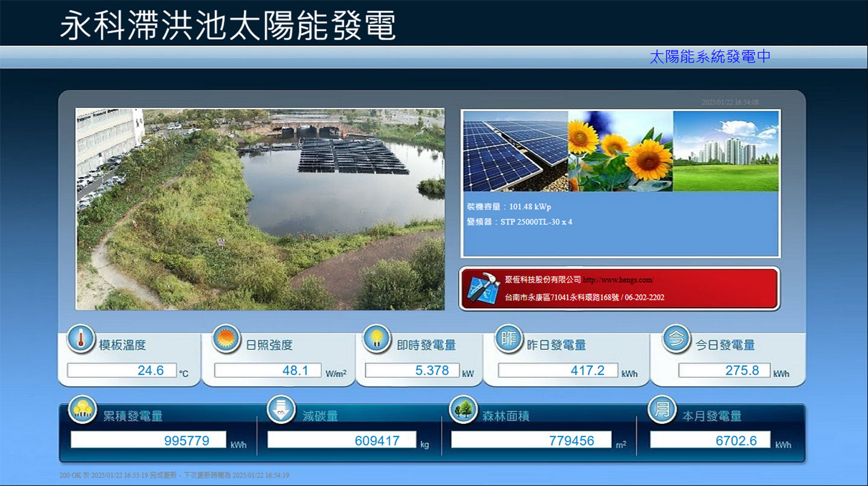The width and height of the screenshot is (868, 486).
Task: Click the 今 icon for today's generation
Action: point(677,339)
